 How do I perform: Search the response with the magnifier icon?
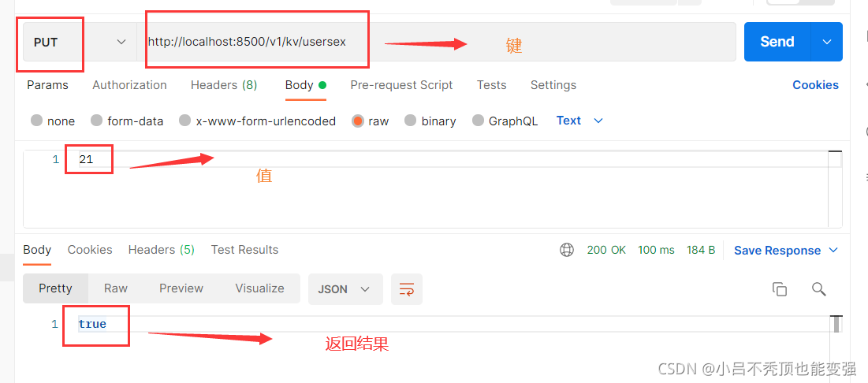coord(819,289)
